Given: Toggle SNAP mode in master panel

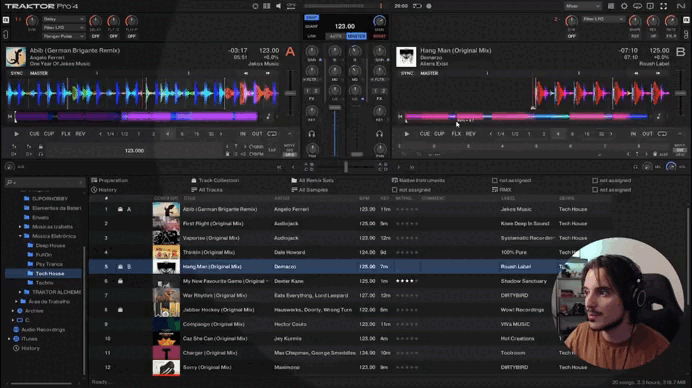Looking at the screenshot, I should (312, 18).
